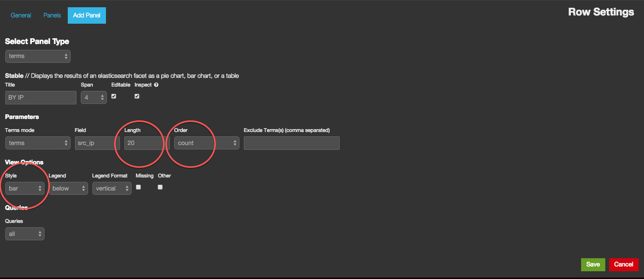This screenshot has width=644, height=279.
Task: Click the red Cancel button
Action: 623,264
